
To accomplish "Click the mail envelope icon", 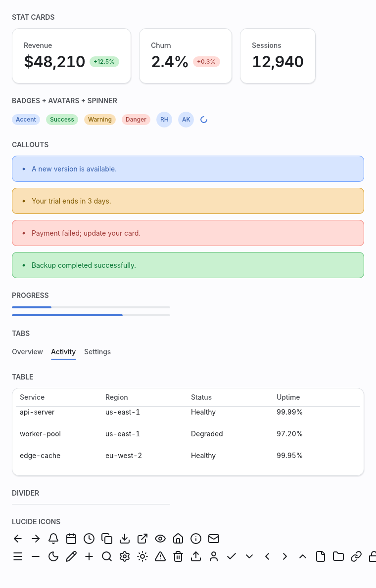I will tap(214, 539).
